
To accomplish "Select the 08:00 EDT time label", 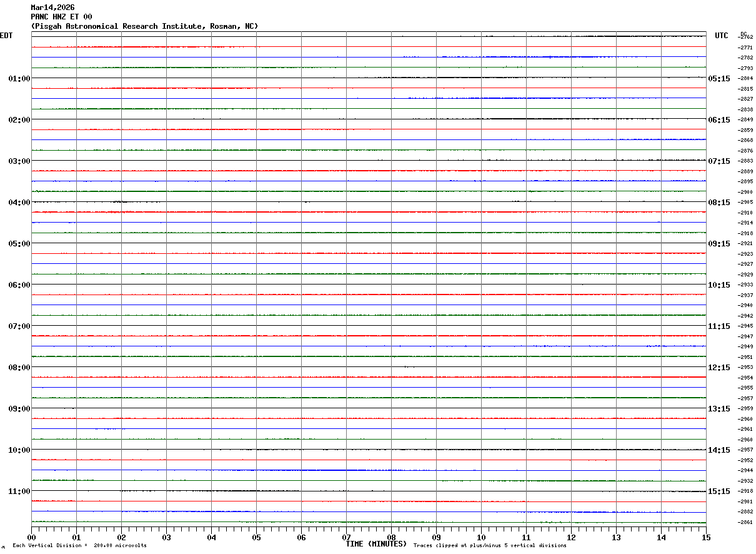I will click(19, 368).
